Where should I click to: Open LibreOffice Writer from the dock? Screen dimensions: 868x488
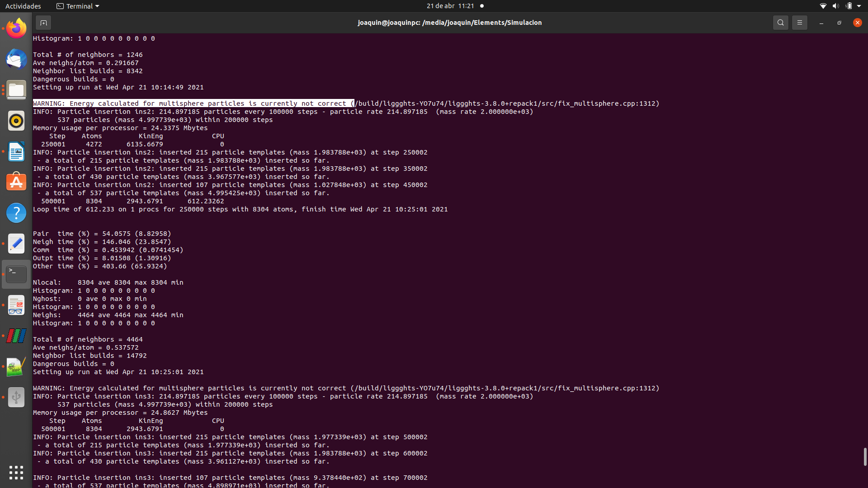16,151
